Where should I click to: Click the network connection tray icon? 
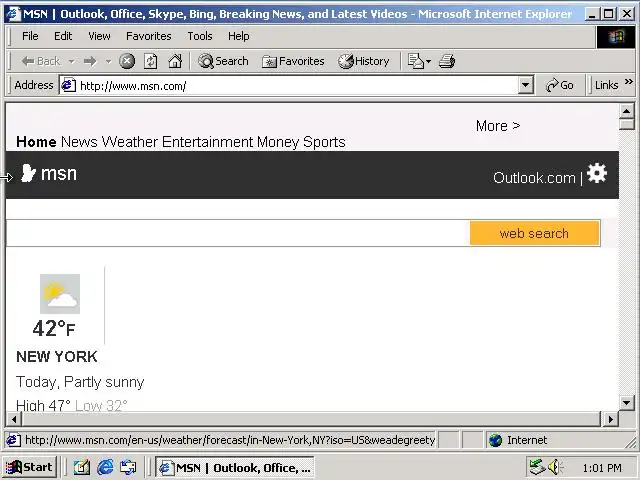537,467
